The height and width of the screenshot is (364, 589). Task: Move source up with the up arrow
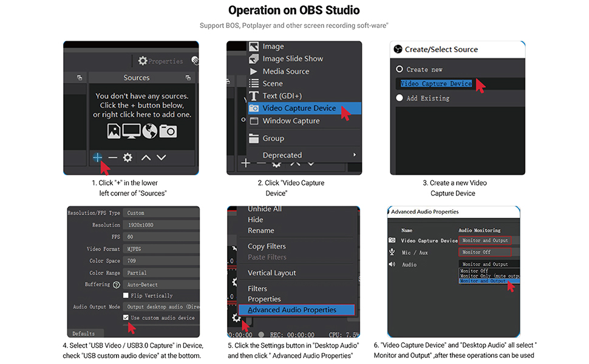[146, 157]
